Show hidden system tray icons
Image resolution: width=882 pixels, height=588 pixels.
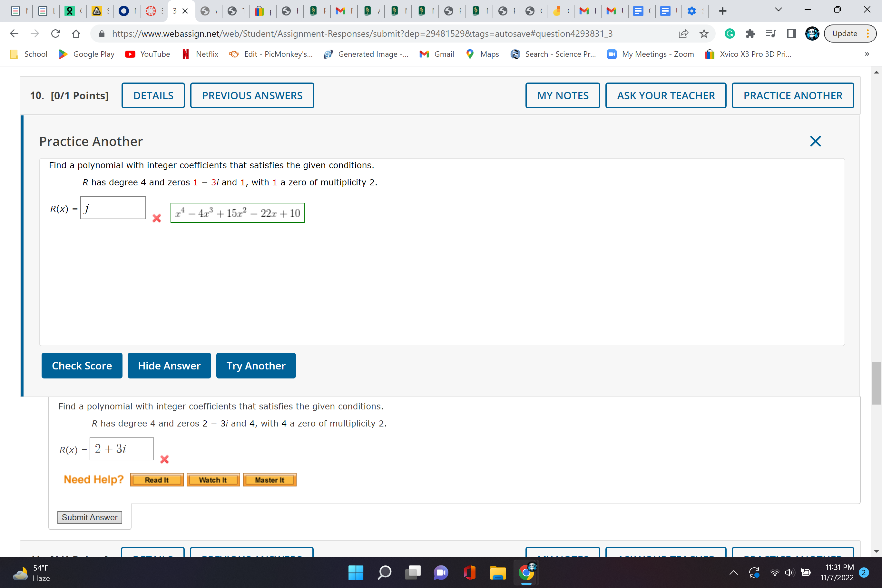[733, 573]
